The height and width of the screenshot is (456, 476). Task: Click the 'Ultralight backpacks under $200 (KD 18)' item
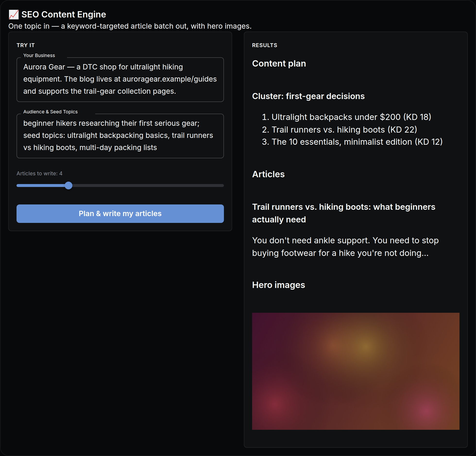(x=351, y=117)
